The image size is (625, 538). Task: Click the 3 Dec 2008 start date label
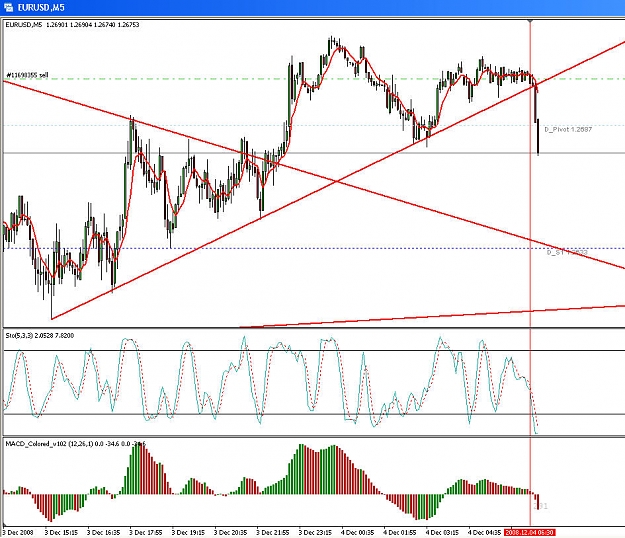[x=18, y=532]
